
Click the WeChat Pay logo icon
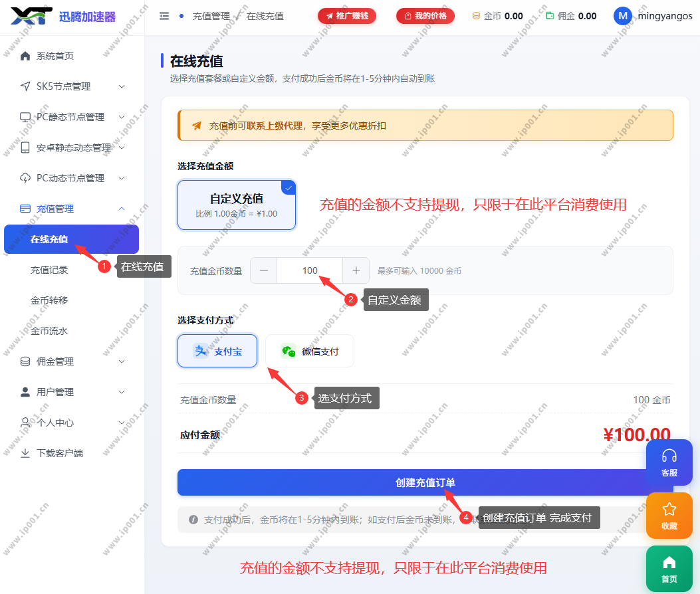(x=289, y=351)
